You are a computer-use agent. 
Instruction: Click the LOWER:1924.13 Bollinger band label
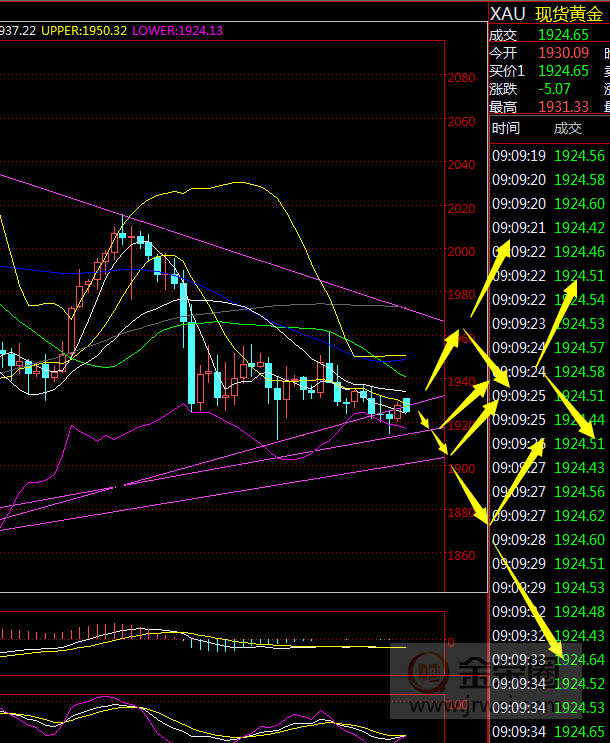(x=178, y=31)
